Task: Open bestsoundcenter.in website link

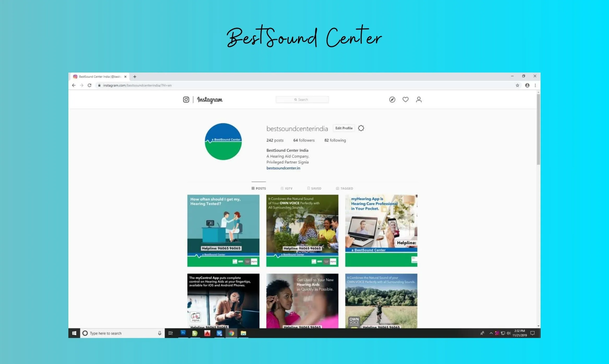Action: pyautogui.click(x=283, y=168)
